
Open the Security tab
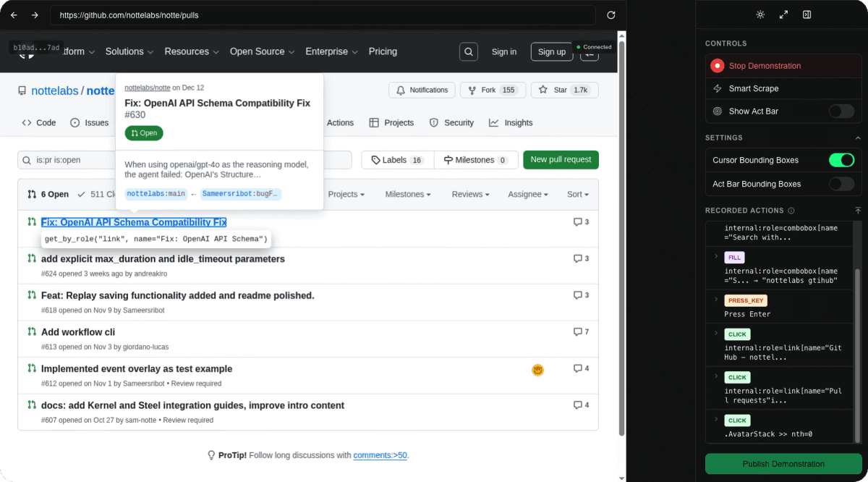(x=451, y=123)
